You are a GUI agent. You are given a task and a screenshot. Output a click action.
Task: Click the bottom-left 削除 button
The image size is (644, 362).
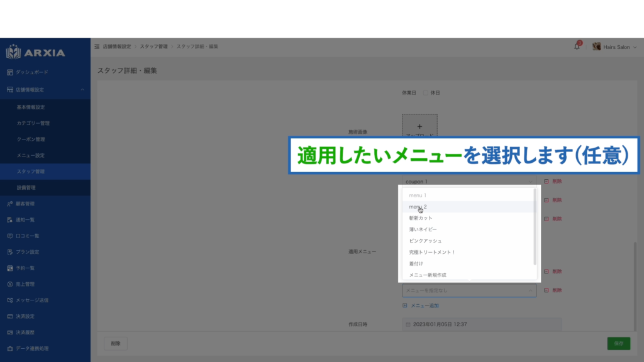(116, 344)
